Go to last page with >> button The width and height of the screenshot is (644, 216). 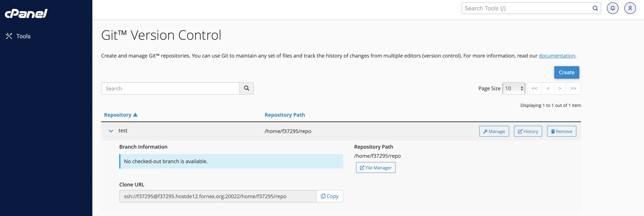(x=574, y=88)
